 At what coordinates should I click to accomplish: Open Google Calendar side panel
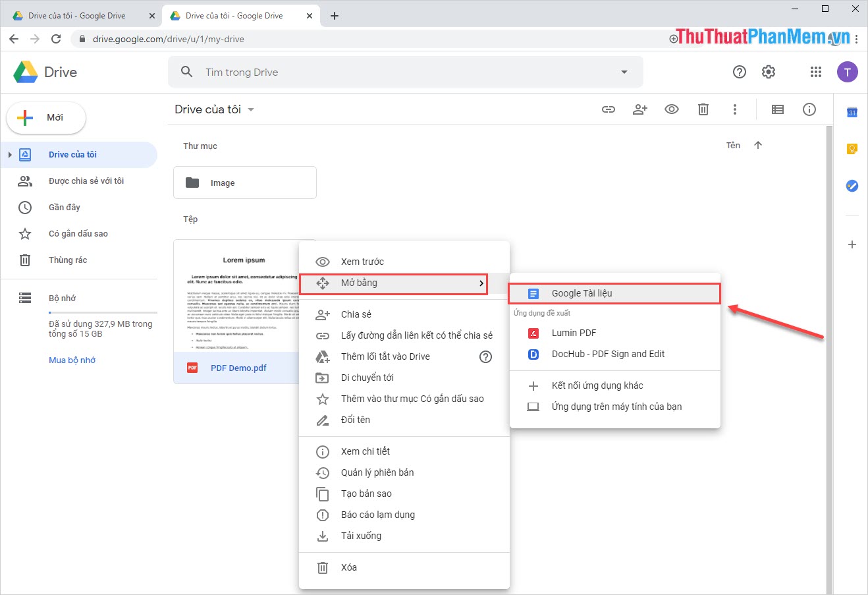(x=852, y=112)
